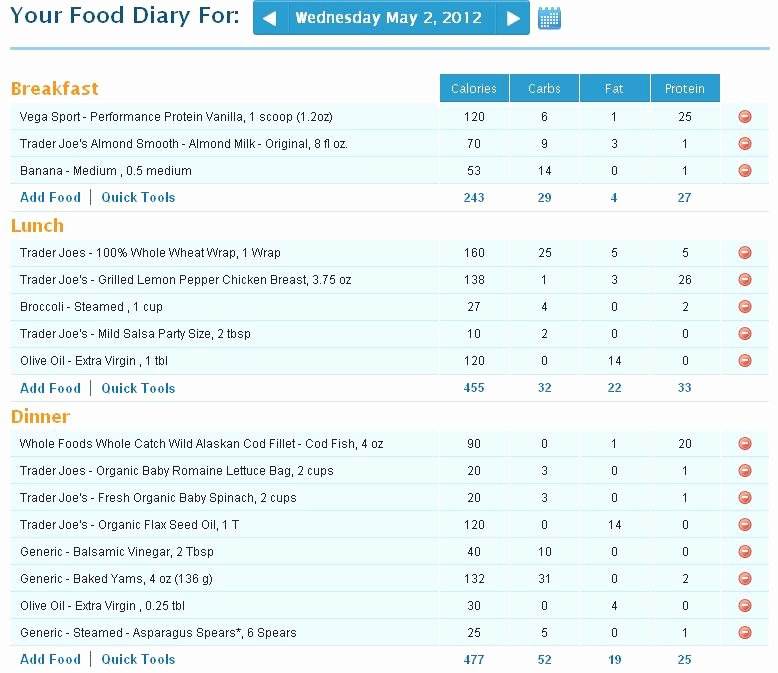Go to the next day arrow
This screenshot has width=778, height=673.
point(513,18)
